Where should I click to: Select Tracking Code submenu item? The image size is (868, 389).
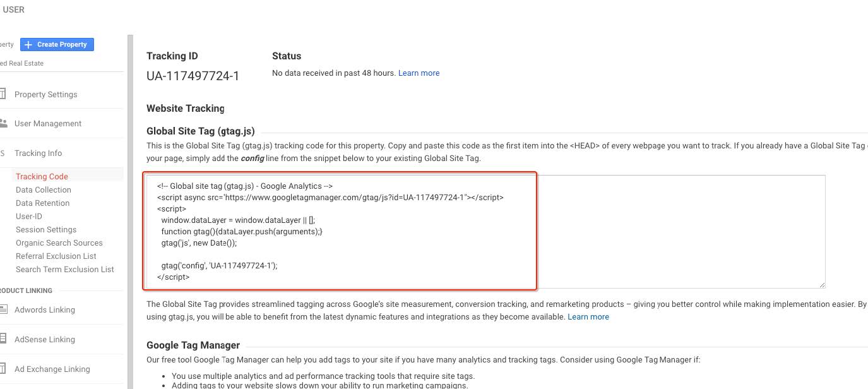[42, 176]
